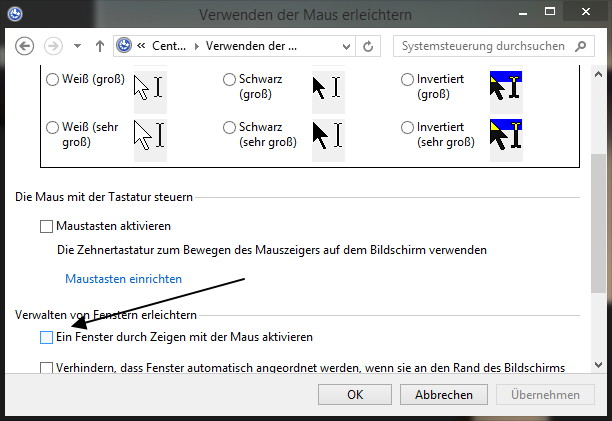Click the 'Verwenden der ...' breadcrumb

[251, 46]
